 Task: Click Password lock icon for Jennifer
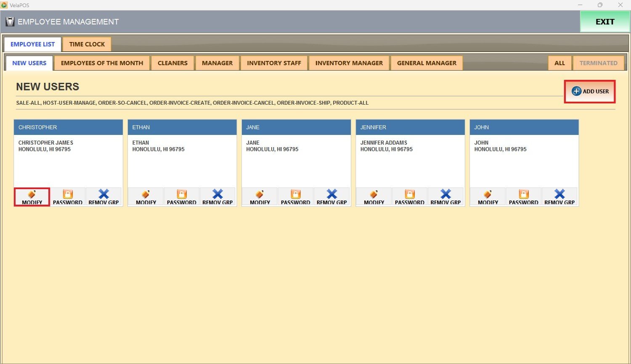(x=409, y=194)
